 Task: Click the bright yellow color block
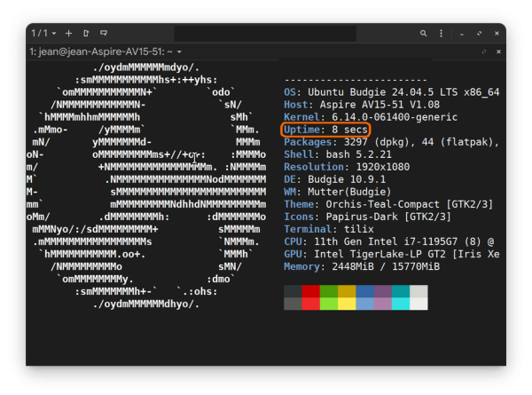tap(347, 304)
